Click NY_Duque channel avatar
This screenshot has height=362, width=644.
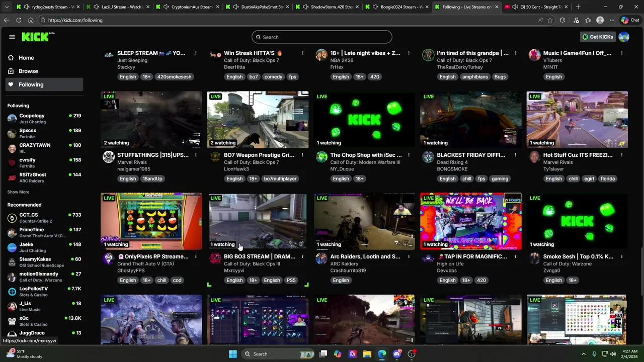point(321,157)
